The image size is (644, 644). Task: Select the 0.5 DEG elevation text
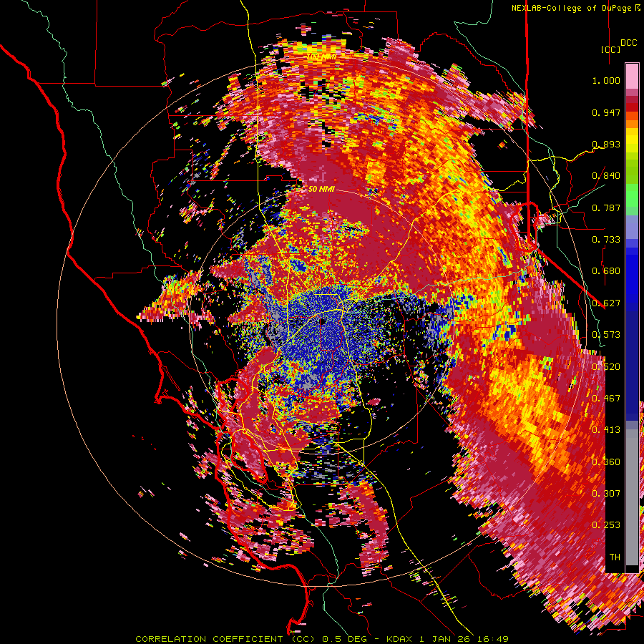(x=346, y=639)
